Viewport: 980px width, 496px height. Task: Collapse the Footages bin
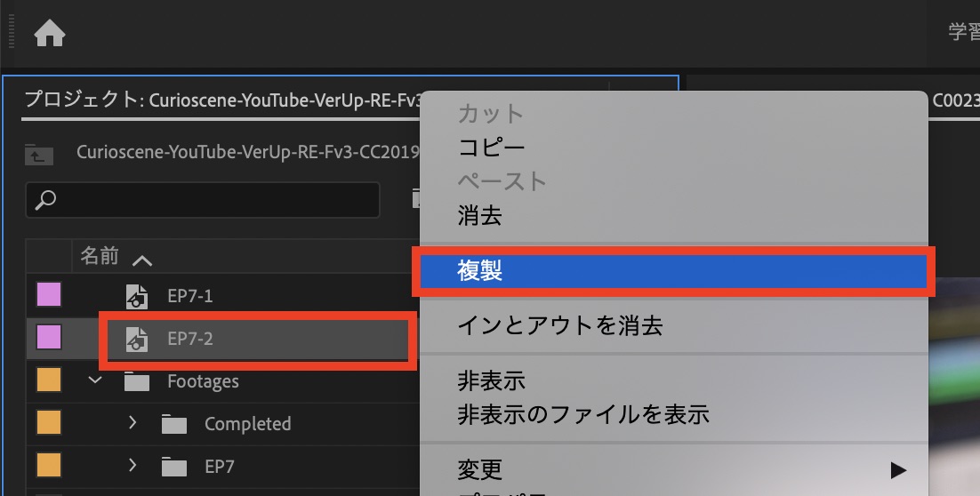(x=95, y=380)
